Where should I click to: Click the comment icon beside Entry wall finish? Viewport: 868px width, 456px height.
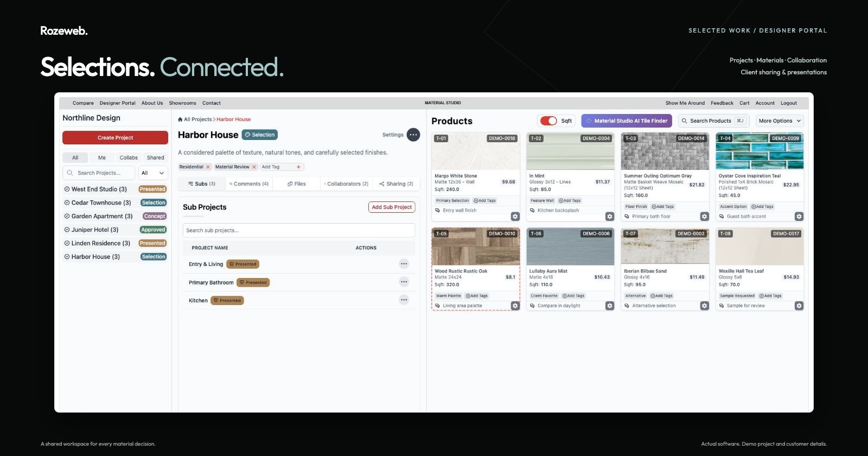point(438,211)
